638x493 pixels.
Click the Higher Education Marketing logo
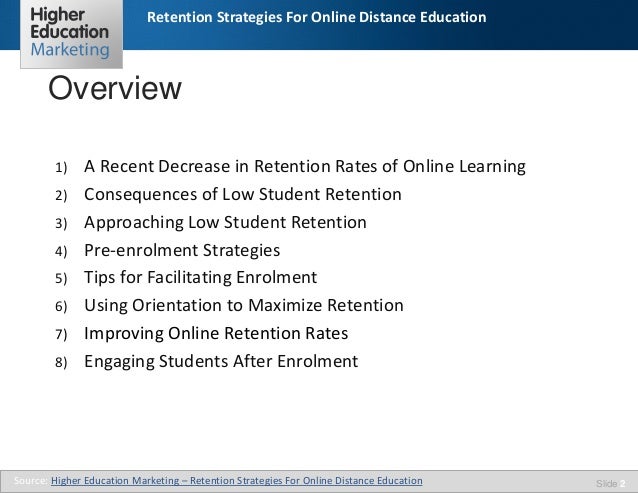pyautogui.click(x=71, y=34)
